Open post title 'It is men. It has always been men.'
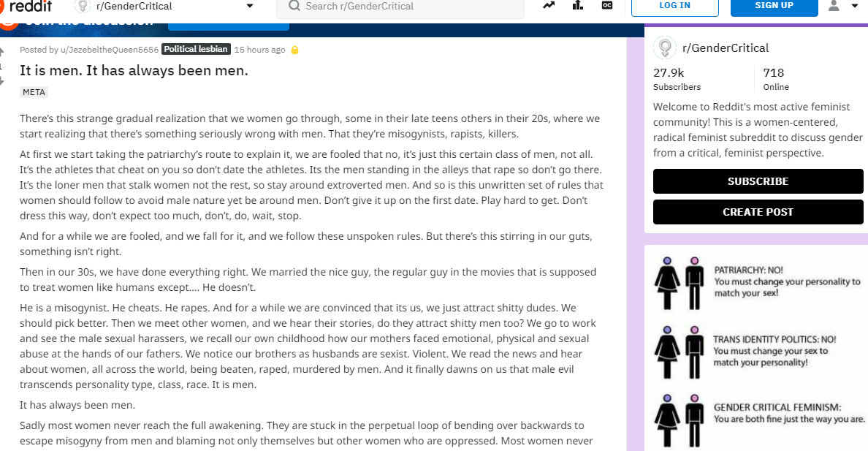868x451 pixels. point(134,70)
